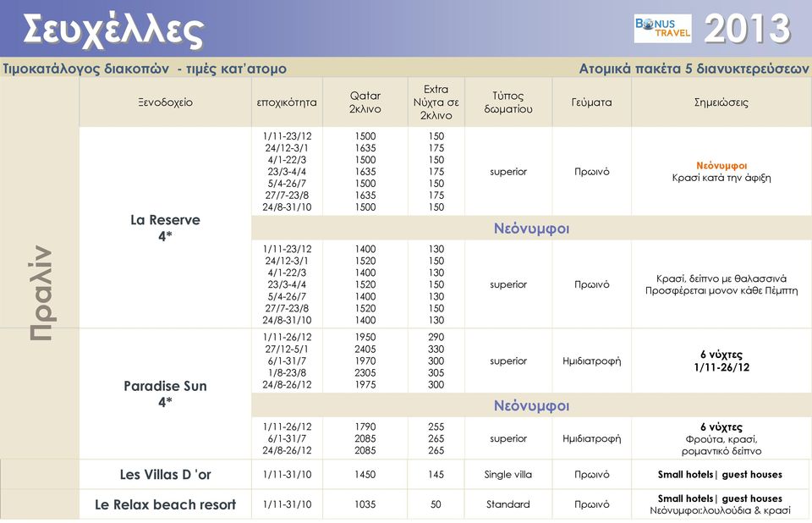Click the Νεόνυμφοι banner under Paradise Sun
Image resolution: width=812 pixels, height=523 pixels.
531,406
